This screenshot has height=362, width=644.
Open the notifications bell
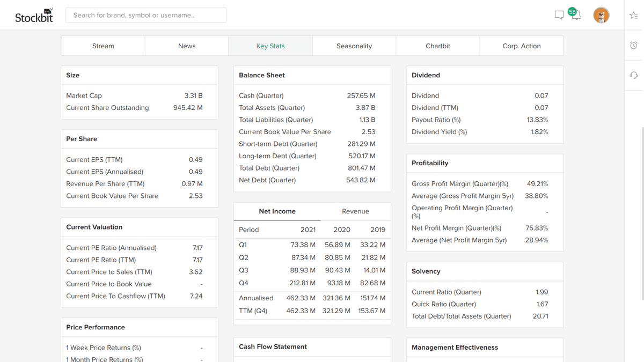(576, 15)
